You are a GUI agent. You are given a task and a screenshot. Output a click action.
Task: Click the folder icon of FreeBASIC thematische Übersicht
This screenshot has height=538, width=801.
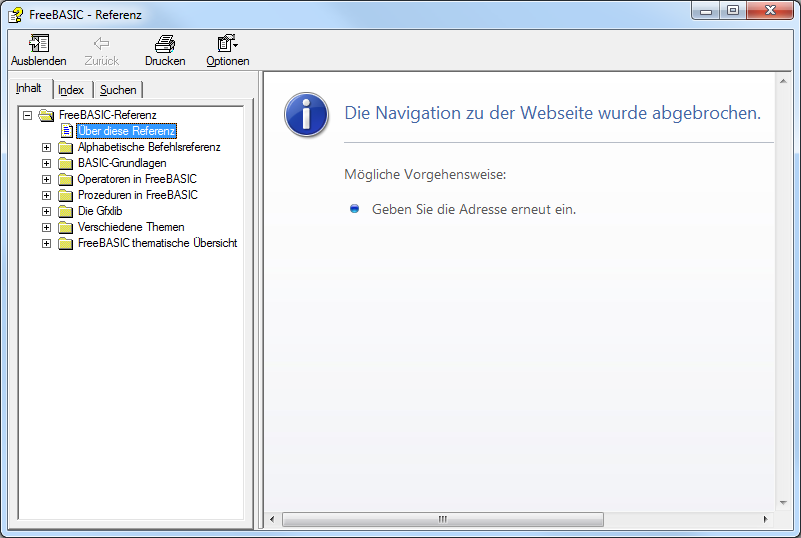pyautogui.click(x=65, y=243)
